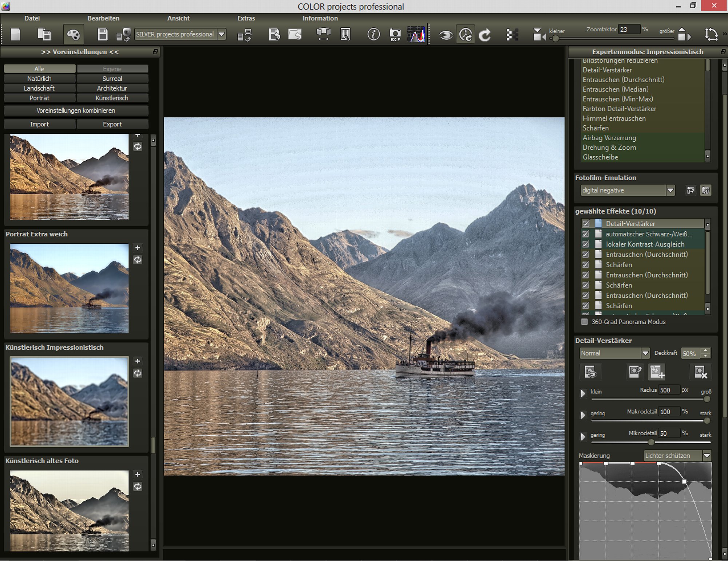The width and height of the screenshot is (728, 561).
Task: Click Voreinstellungen kombinieren button
Action: (x=76, y=110)
